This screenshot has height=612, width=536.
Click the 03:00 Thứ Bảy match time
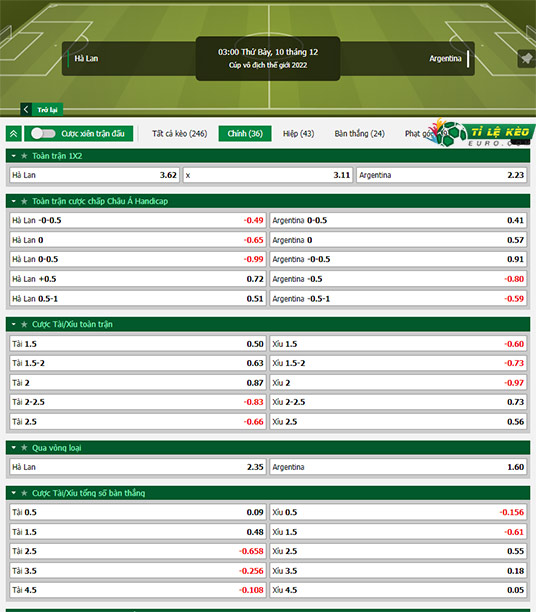coord(268,52)
